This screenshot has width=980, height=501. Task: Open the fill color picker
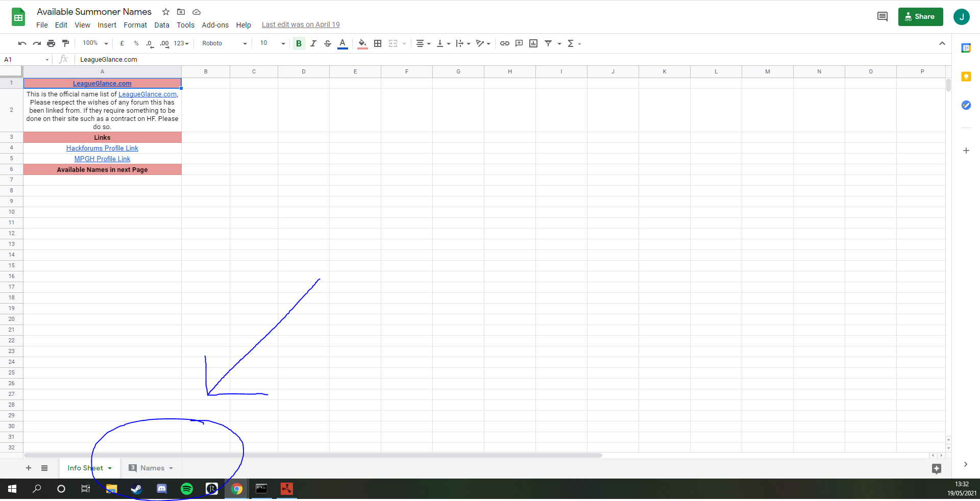[362, 43]
